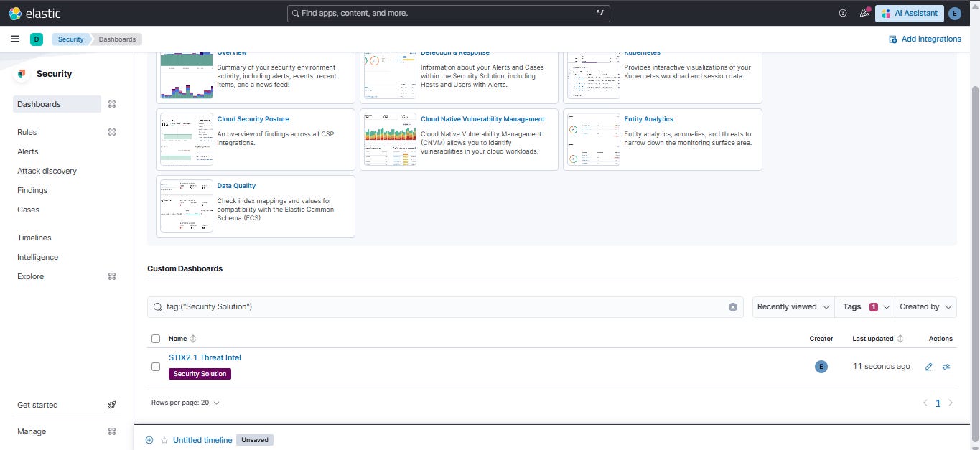This screenshot has width=980, height=450.
Task: Open the AI Assistant
Action: [909, 13]
